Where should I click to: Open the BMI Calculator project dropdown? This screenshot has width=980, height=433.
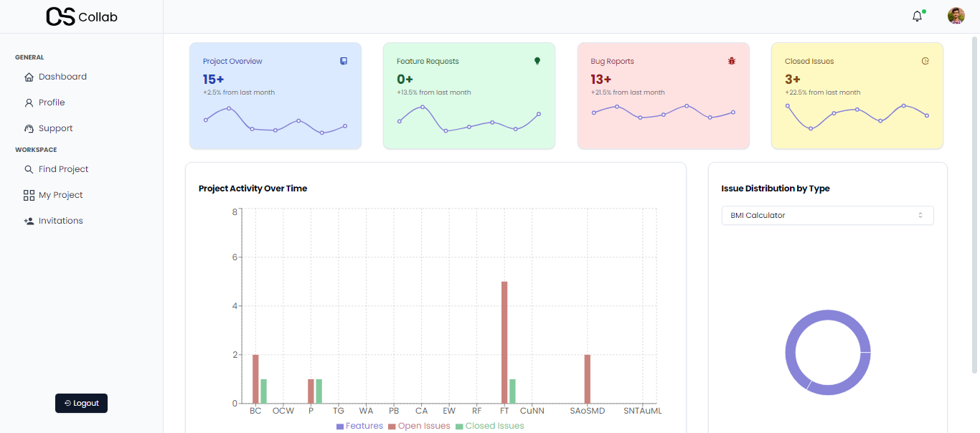point(827,215)
